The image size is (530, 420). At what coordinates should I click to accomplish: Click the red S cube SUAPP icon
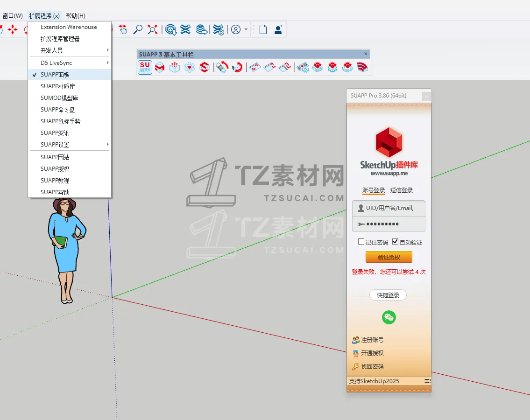[x=205, y=67]
